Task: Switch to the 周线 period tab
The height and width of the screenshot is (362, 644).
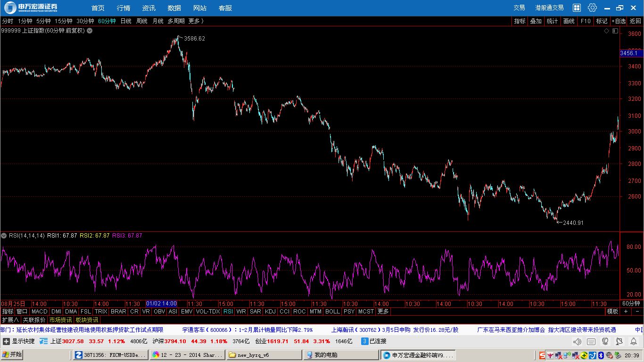Action: pos(142,21)
